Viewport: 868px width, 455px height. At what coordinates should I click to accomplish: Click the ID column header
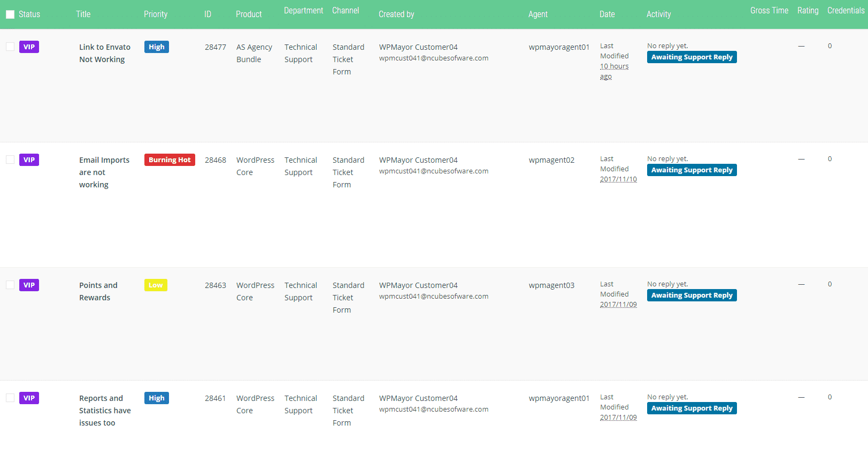208,14
